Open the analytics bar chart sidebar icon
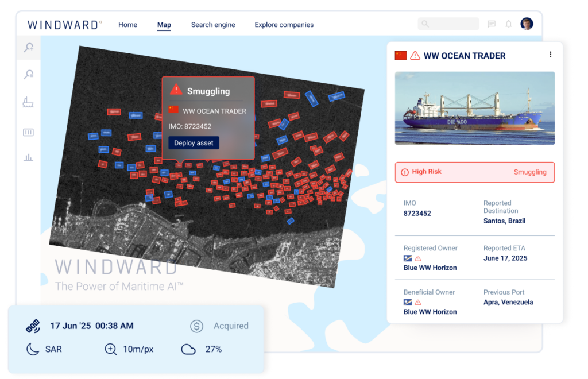 pos(28,157)
